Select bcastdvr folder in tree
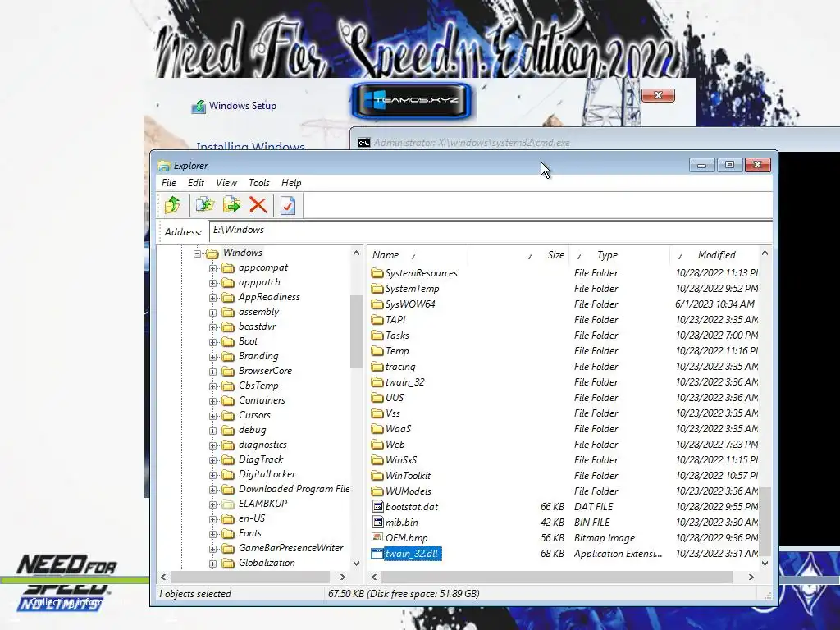 pyautogui.click(x=257, y=326)
